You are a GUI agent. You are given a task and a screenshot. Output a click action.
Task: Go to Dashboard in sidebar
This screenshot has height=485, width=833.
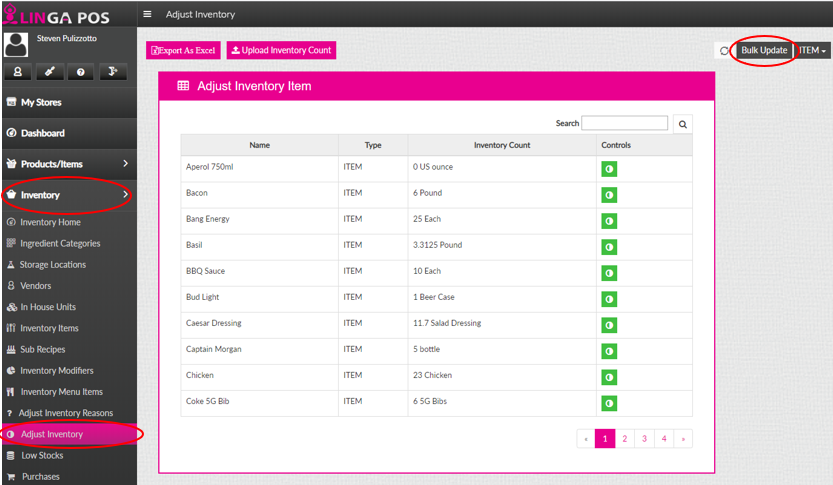[69, 133]
